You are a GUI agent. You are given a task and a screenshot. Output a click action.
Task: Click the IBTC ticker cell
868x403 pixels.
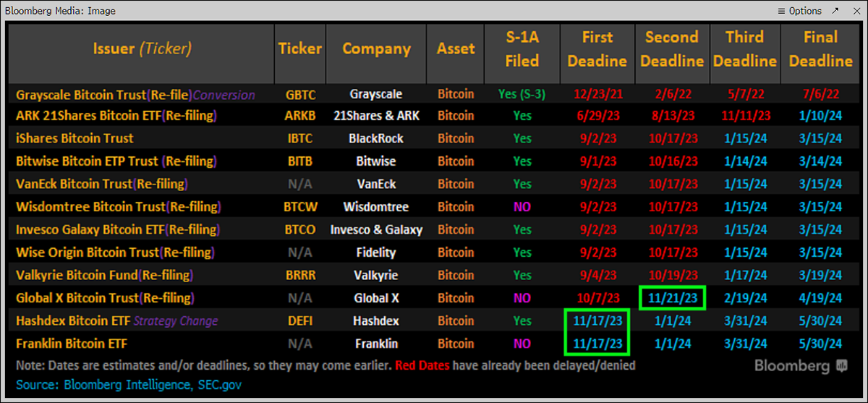pyautogui.click(x=300, y=138)
